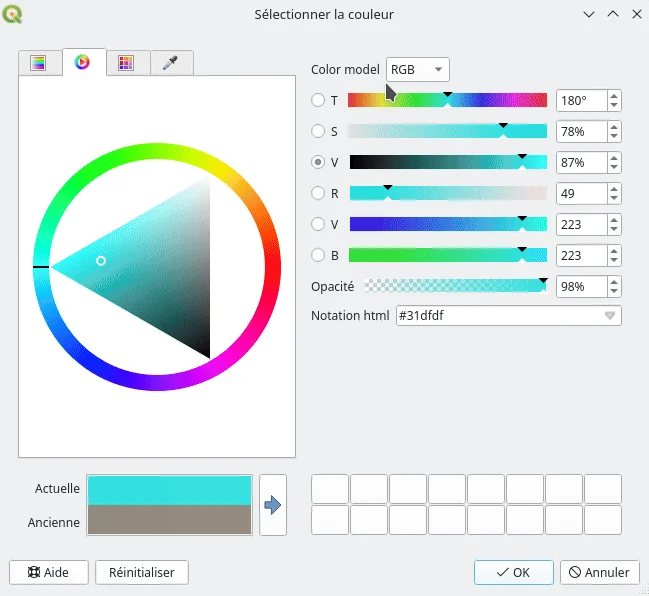This screenshot has height=596, width=649.
Task: Switch to the color wheel tab
Action: pos(83,62)
